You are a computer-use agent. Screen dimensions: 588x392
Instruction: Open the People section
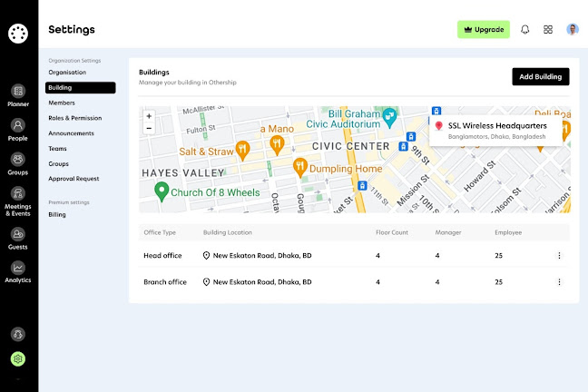(18, 130)
